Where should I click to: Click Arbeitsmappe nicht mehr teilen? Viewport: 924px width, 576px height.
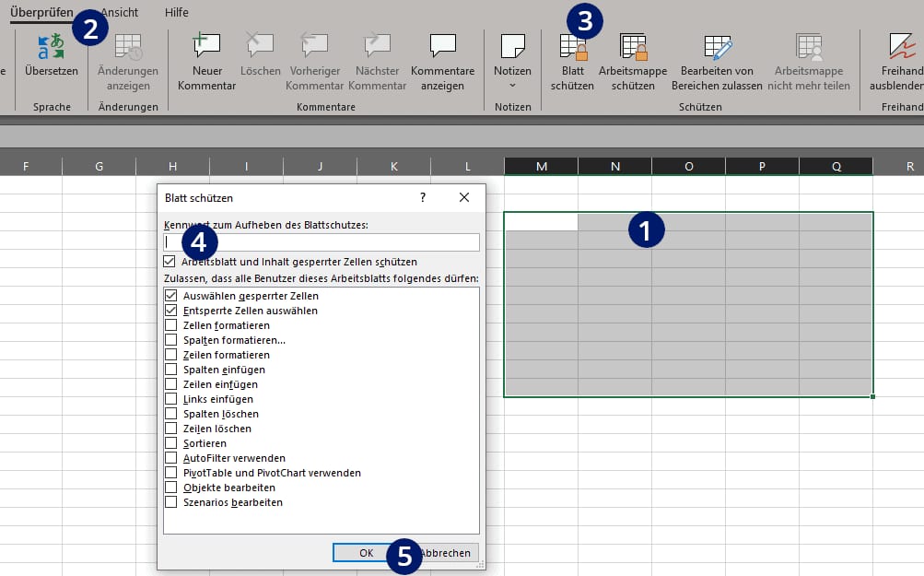(x=809, y=63)
